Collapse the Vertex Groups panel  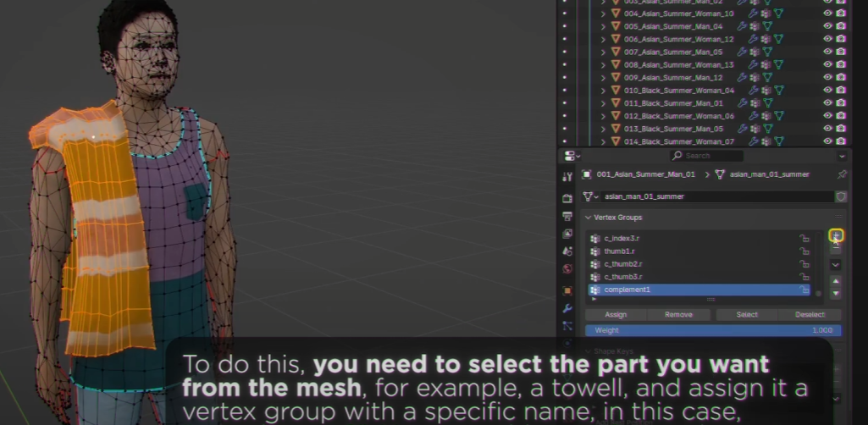click(x=589, y=218)
